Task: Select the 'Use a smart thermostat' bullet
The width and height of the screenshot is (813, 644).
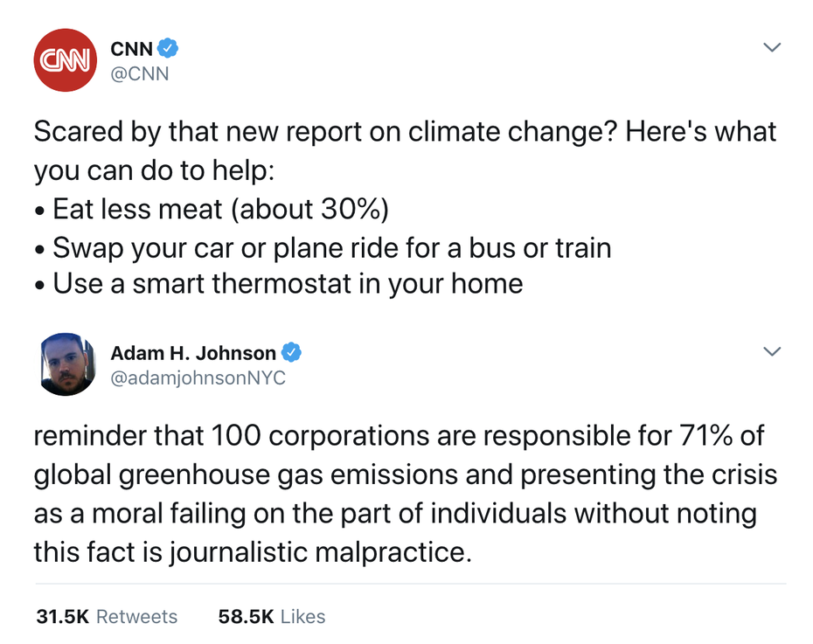Action: coord(279,283)
